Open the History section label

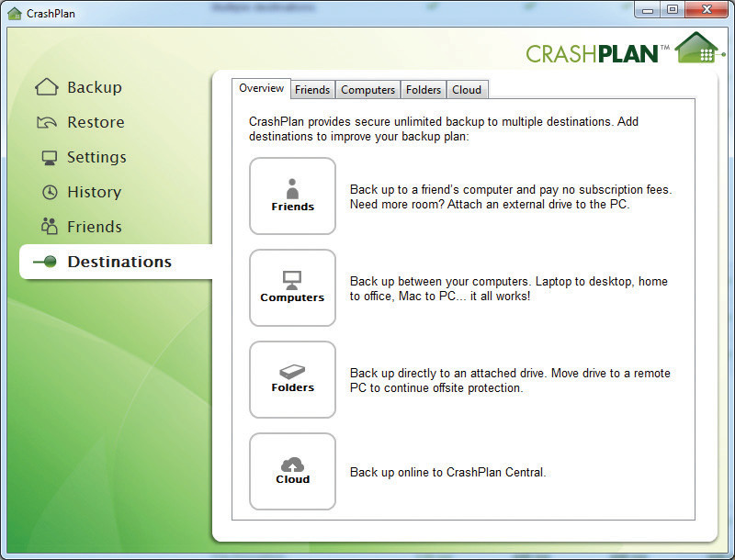[x=94, y=192]
